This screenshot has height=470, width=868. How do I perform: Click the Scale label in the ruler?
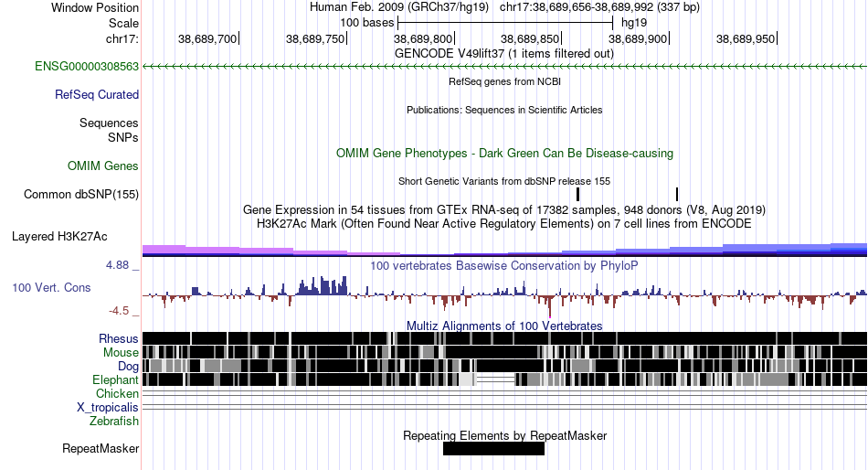click(123, 23)
